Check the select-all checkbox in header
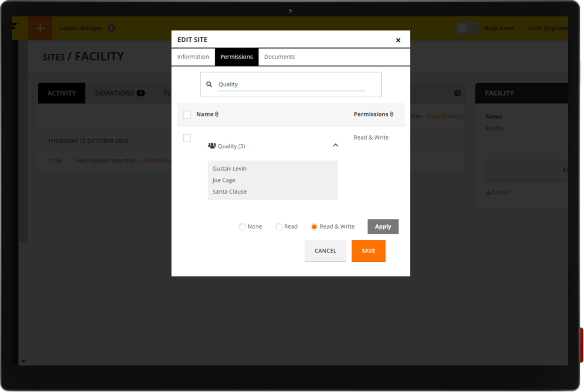 [x=187, y=115]
